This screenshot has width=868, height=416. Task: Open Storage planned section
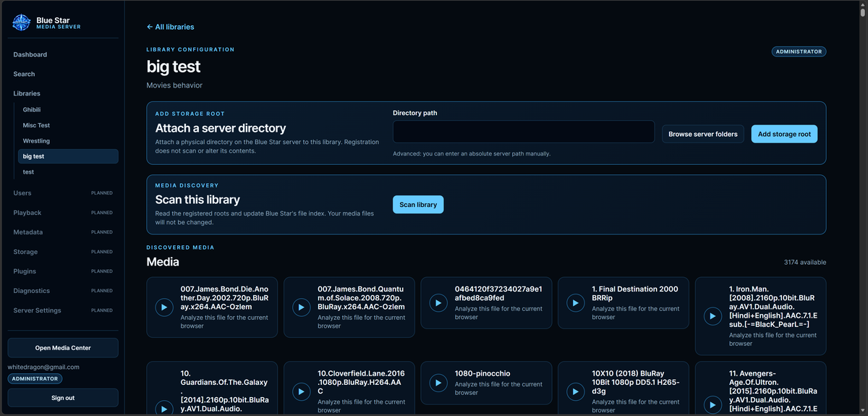tap(63, 252)
